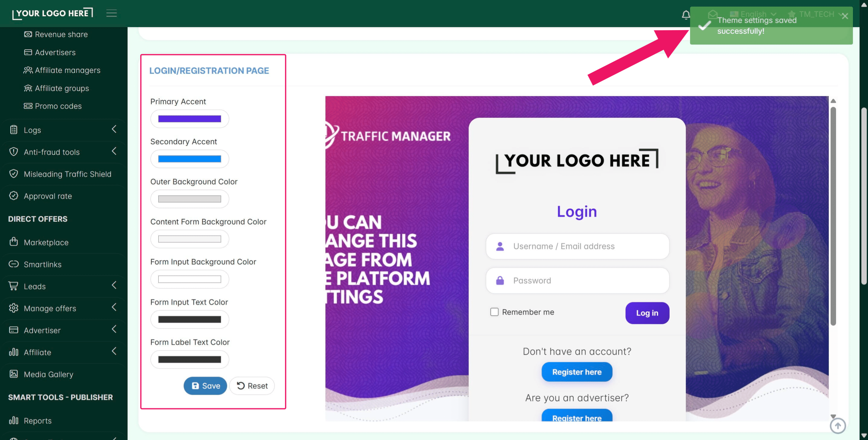Viewport: 868px width, 440px height.
Task: Expand the Logs submenu chevron
Action: point(114,129)
